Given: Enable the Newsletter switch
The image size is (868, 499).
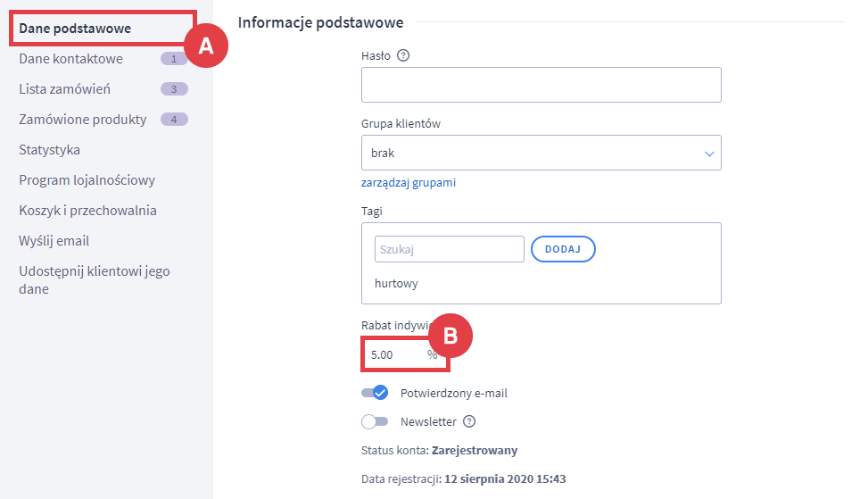Looking at the screenshot, I should pyautogui.click(x=375, y=422).
